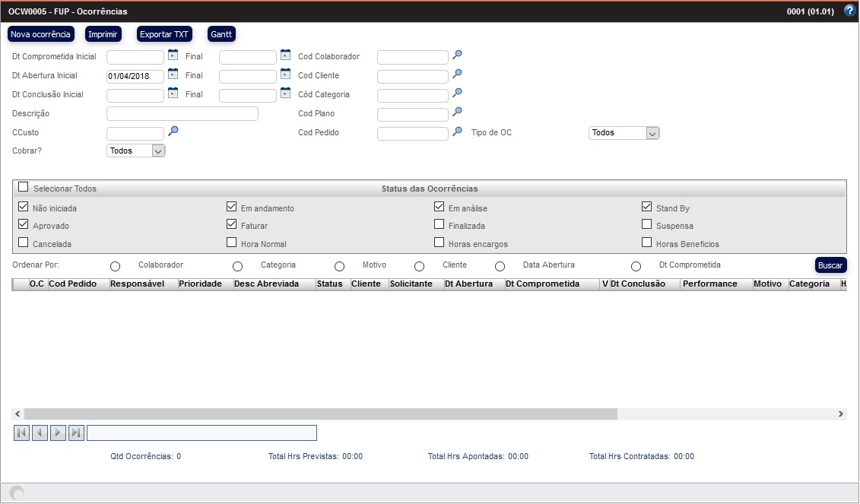Expand the Tipo de OC dropdown
The height and width of the screenshot is (504, 860).
pyautogui.click(x=624, y=133)
